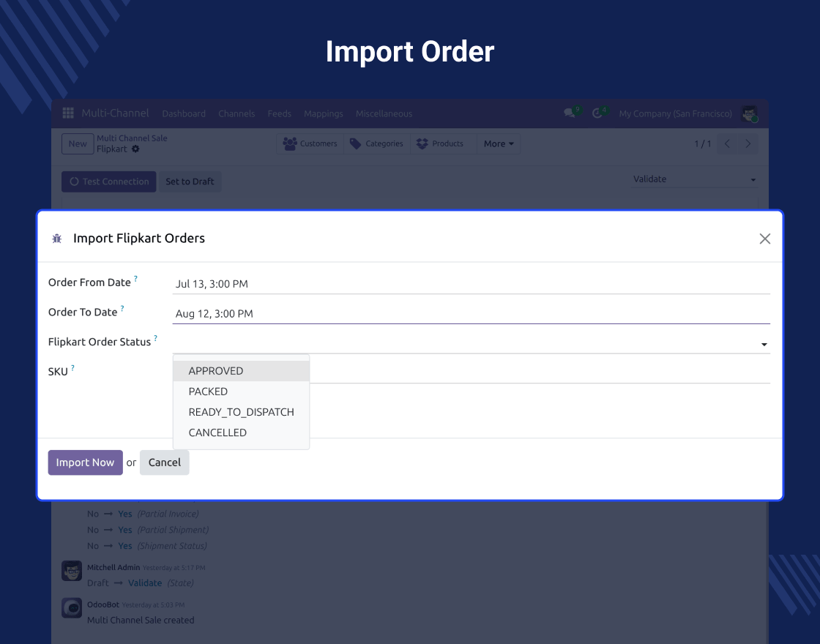820x644 pixels.
Task: Open the user avatar menu
Action: click(749, 113)
